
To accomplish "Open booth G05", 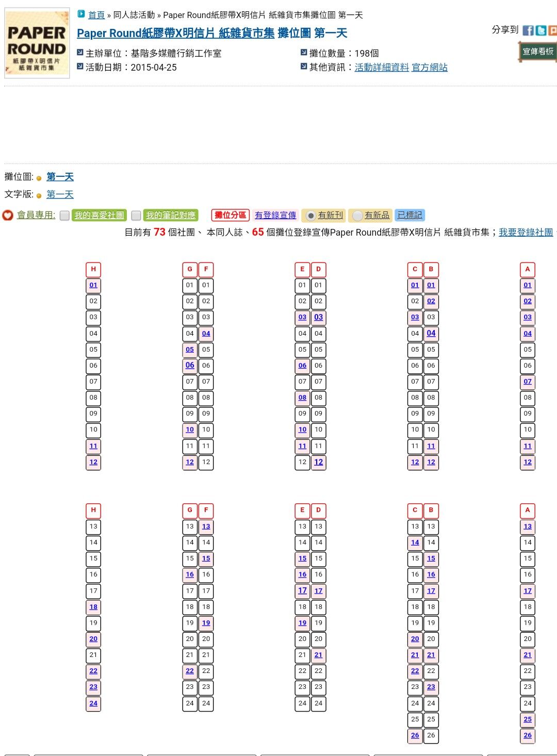I will (190, 350).
